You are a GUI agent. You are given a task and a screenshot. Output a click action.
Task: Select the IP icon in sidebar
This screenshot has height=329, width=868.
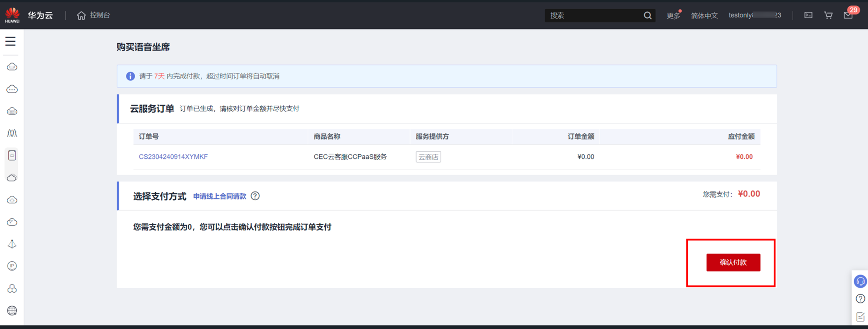12,266
